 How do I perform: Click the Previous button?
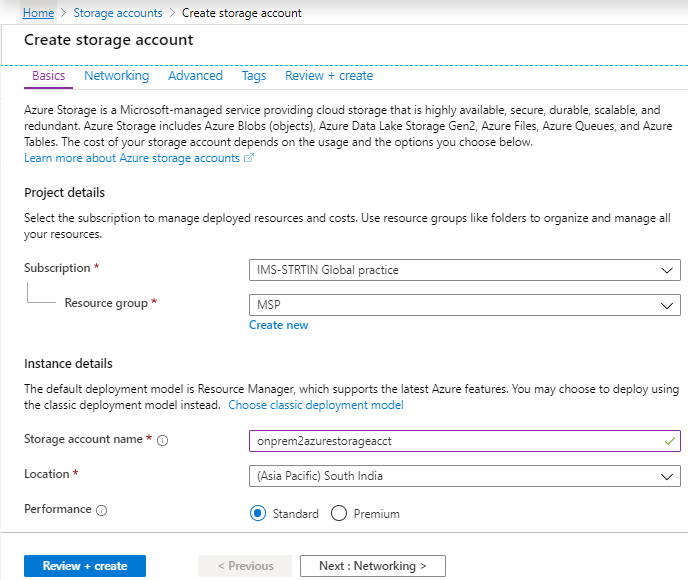pos(245,566)
